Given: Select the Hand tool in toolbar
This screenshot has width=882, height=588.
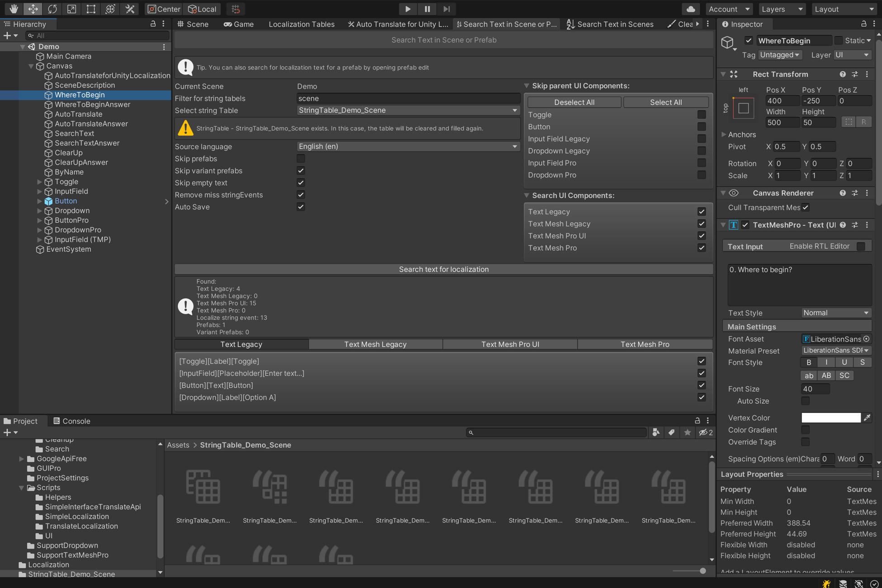Looking at the screenshot, I should (x=14, y=9).
